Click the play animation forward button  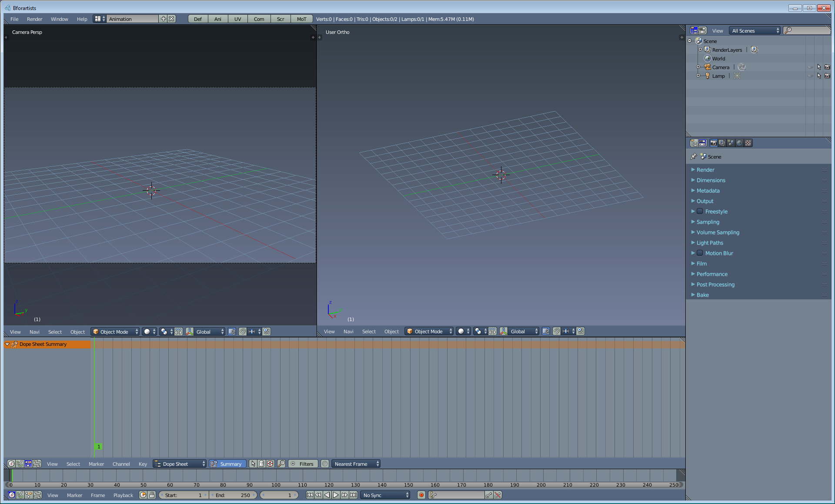[x=336, y=495]
